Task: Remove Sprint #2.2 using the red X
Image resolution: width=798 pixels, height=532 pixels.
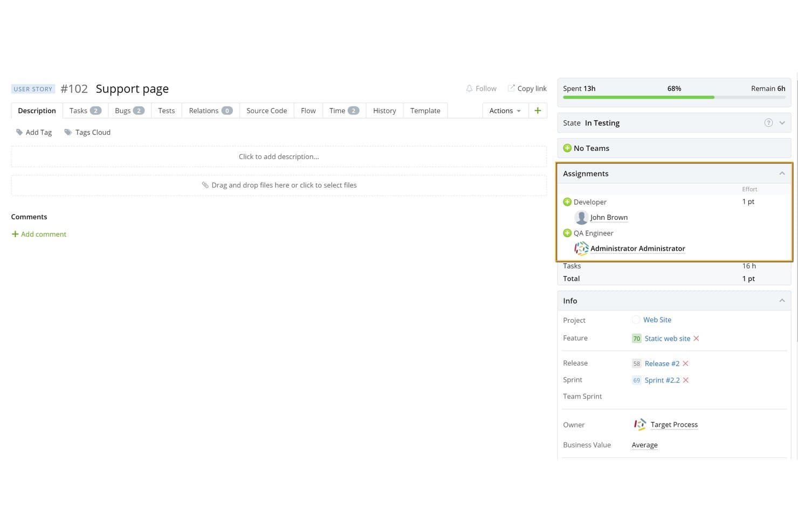Action: (x=686, y=381)
